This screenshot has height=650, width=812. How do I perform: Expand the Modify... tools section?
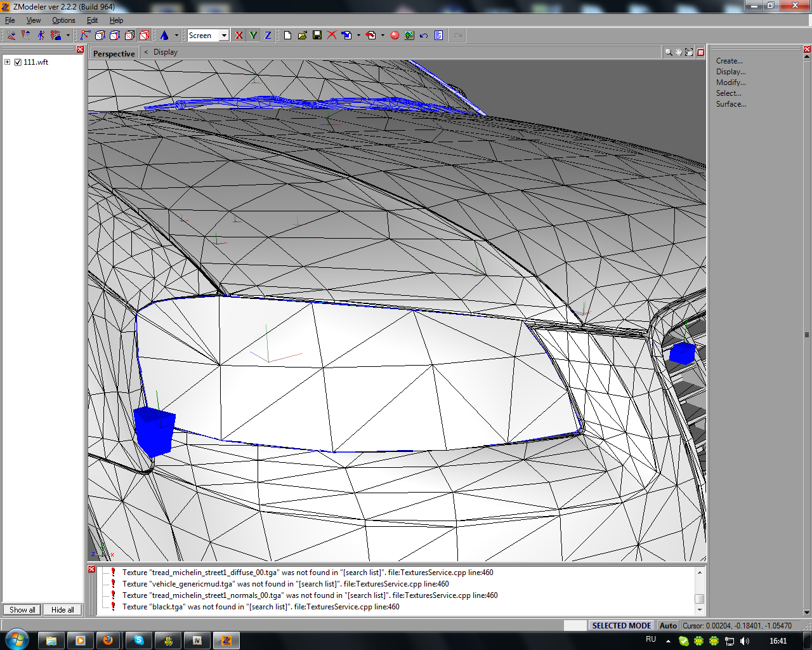point(731,83)
